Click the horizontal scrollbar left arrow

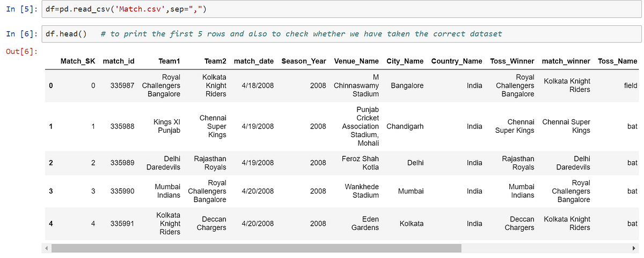coord(46,248)
